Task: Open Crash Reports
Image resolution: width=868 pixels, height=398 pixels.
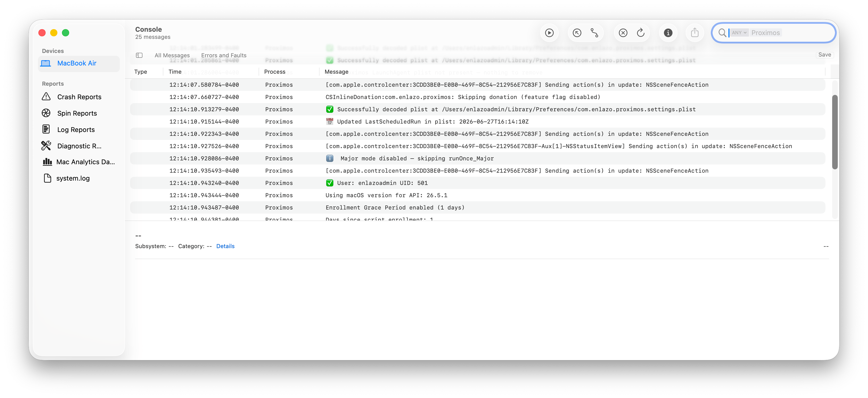Action: click(x=79, y=97)
